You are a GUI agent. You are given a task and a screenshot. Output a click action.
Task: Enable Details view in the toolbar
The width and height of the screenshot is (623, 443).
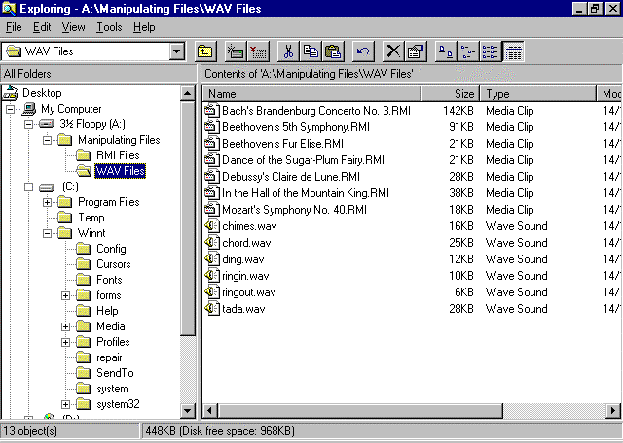(513, 51)
